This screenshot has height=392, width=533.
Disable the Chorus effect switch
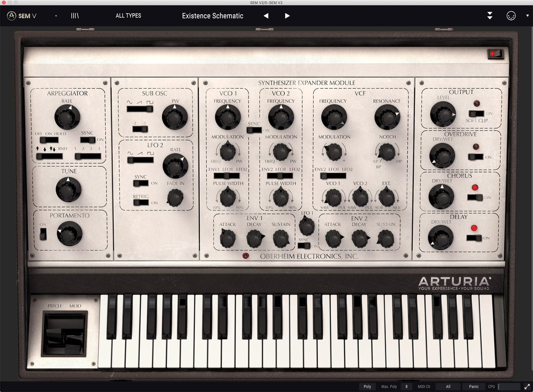[x=475, y=197]
